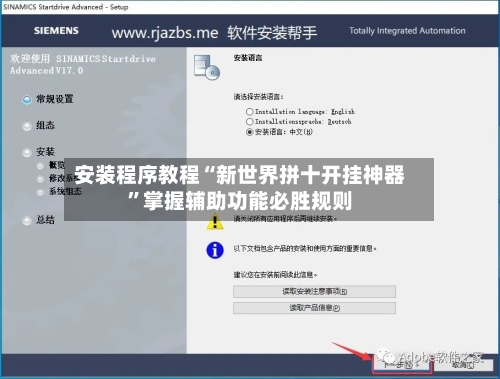Click the yellow warning triangle icon
The image size is (500, 379).
click(215, 222)
